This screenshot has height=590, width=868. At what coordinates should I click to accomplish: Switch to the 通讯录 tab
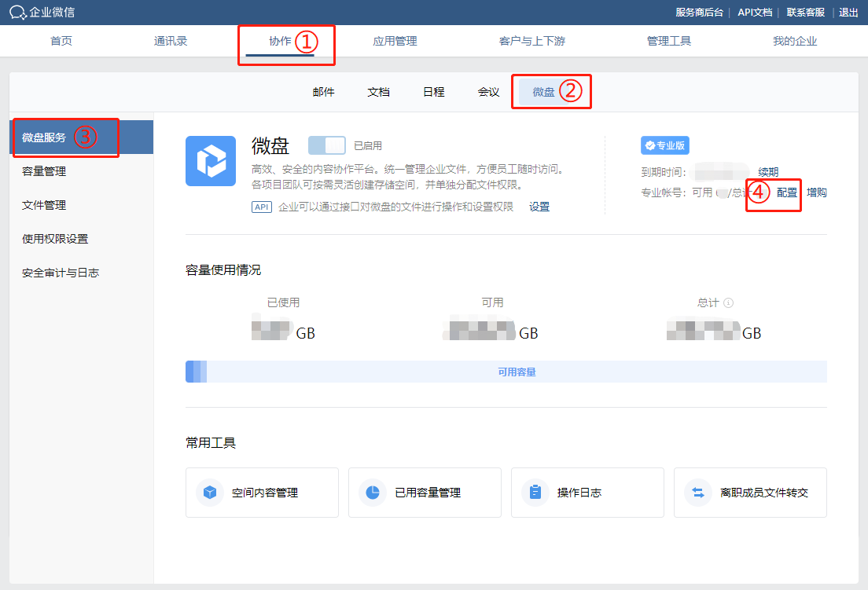tap(171, 41)
